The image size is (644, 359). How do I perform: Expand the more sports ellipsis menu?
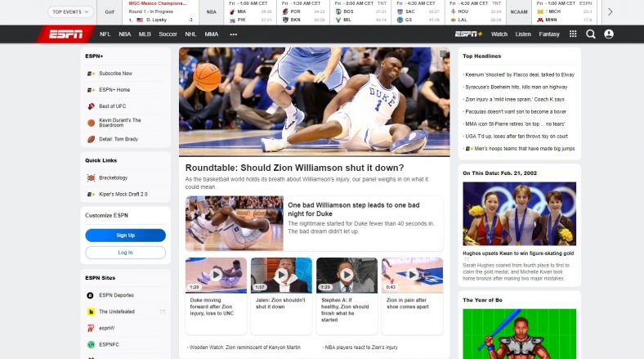(x=233, y=34)
